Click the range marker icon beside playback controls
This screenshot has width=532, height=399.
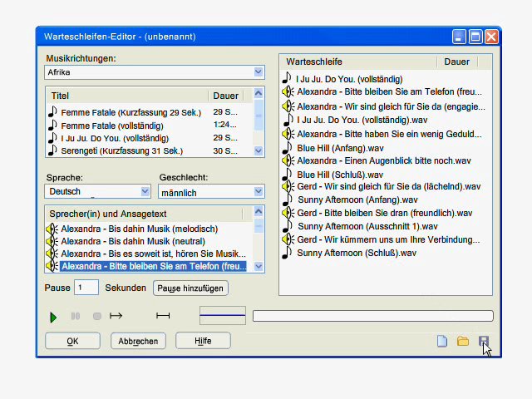point(163,316)
